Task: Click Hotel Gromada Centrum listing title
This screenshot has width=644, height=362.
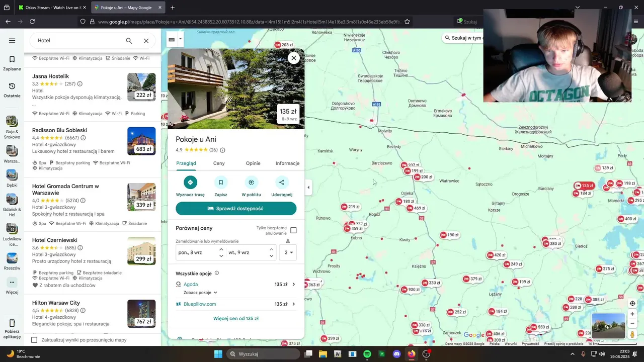Action: click(x=65, y=190)
